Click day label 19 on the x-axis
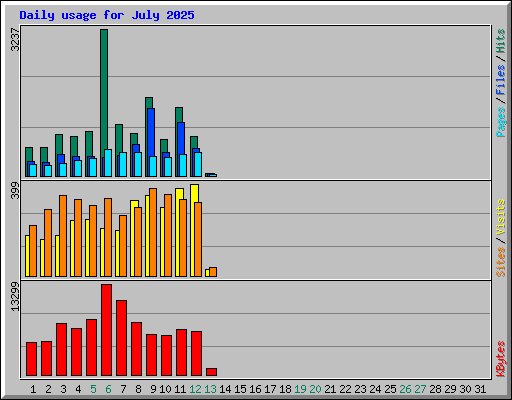The width and height of the screenshot is (512, 400). pos(300,389)
